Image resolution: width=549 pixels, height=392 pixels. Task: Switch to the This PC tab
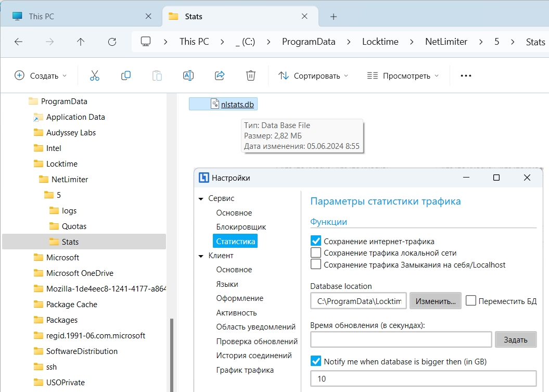[81, 17]
